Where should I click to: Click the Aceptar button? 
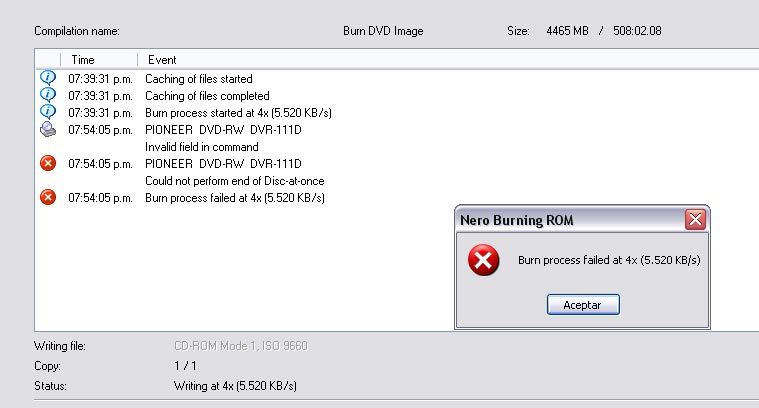[583, 305]
